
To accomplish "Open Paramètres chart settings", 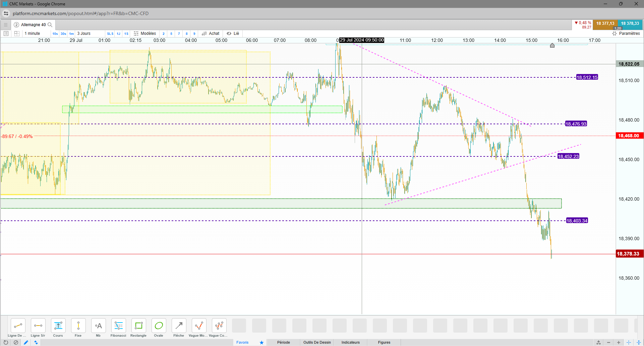I will pyautogui.click(x=626, y=33).
